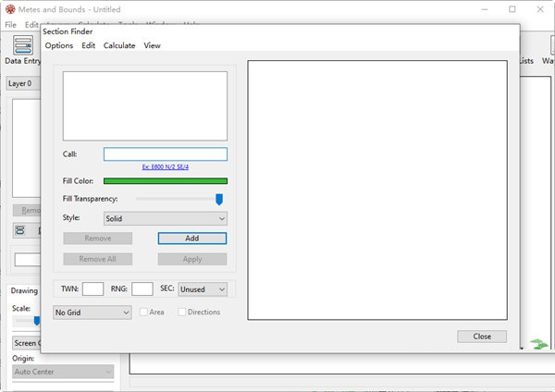Screen dimensions: 555x392
Task: Click the Close button in Section Finder
Action: pos(481,337)
